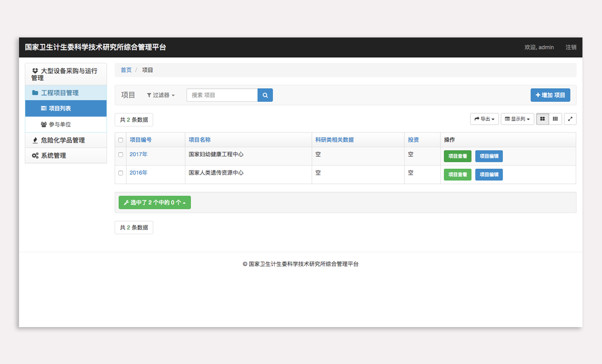Click the 增加 项目 button
This screenshot has width=602, height=364.
tap(550, 95)
